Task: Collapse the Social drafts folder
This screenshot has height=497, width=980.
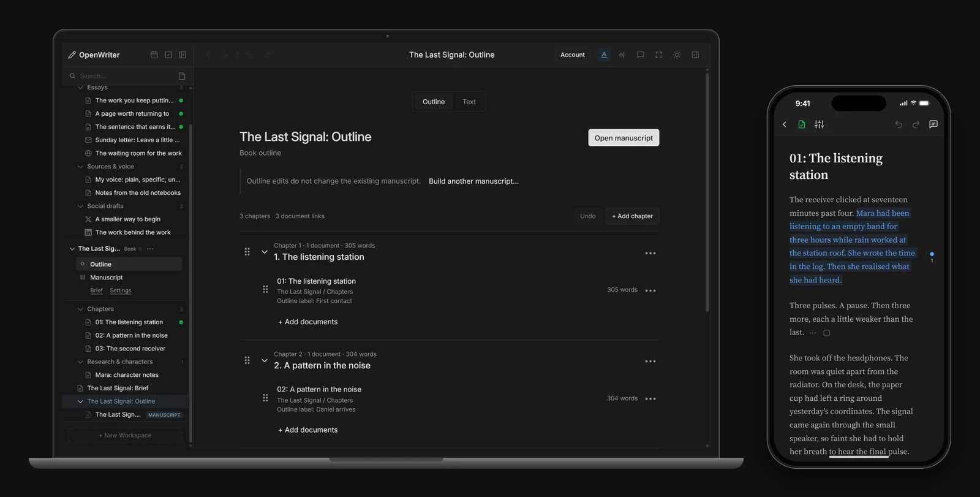Action: (80, 206)
